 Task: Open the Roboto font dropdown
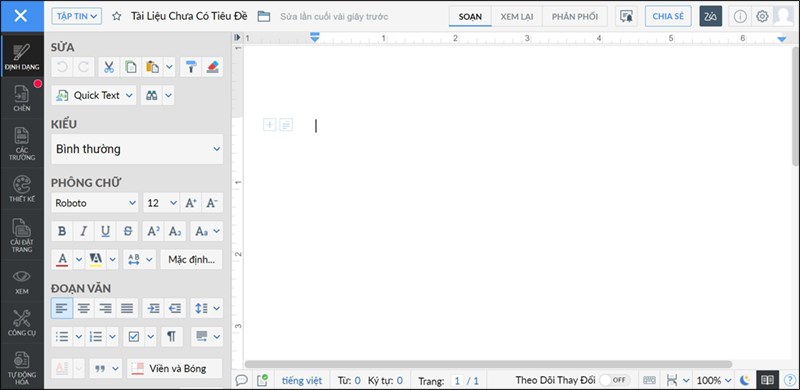click(95, 203)
